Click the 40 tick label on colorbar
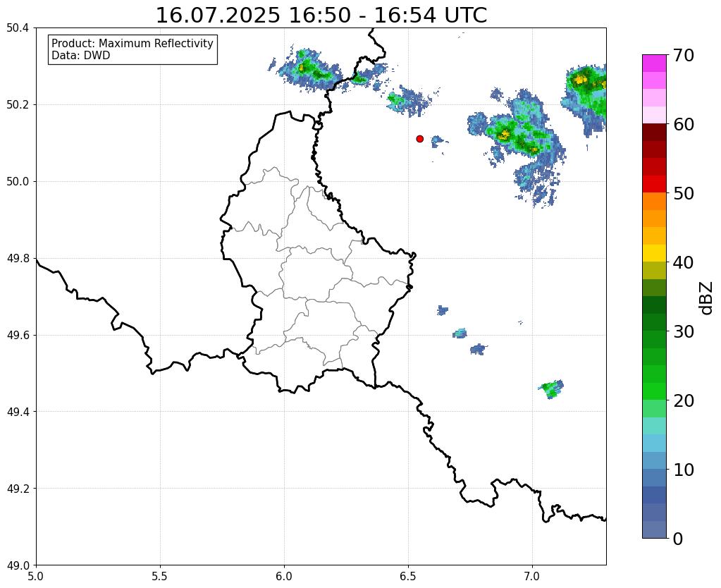721x588 pixels. tap(683, 262)
